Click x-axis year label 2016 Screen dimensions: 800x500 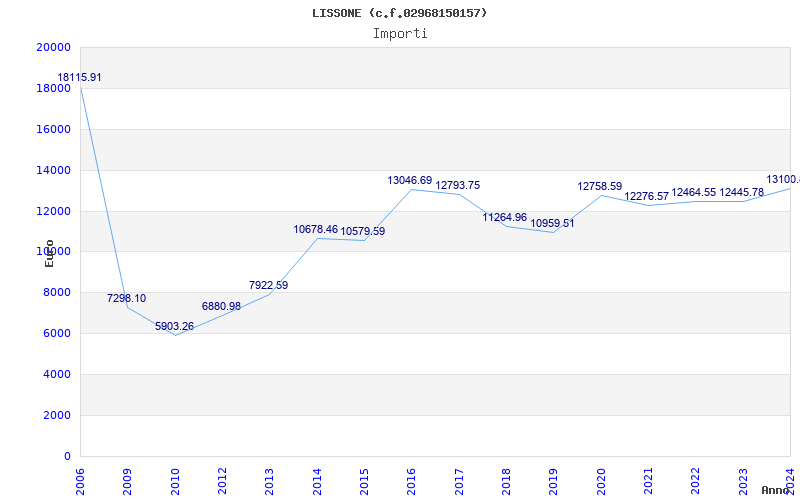(411, 481)
